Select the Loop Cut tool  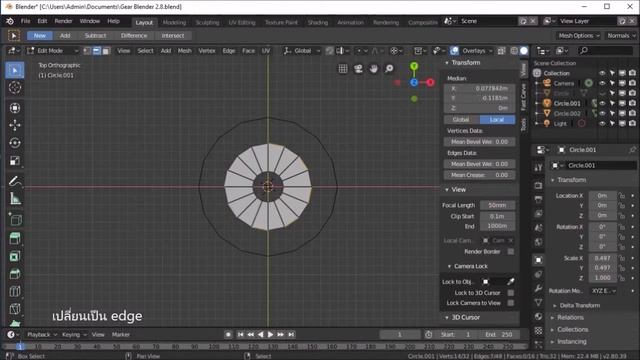(x=15, y=291)
